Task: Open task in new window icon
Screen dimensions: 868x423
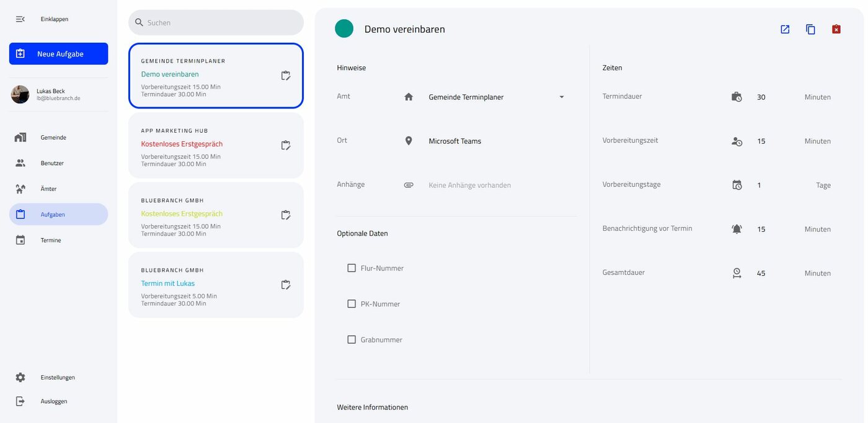Action: [785, 29]
